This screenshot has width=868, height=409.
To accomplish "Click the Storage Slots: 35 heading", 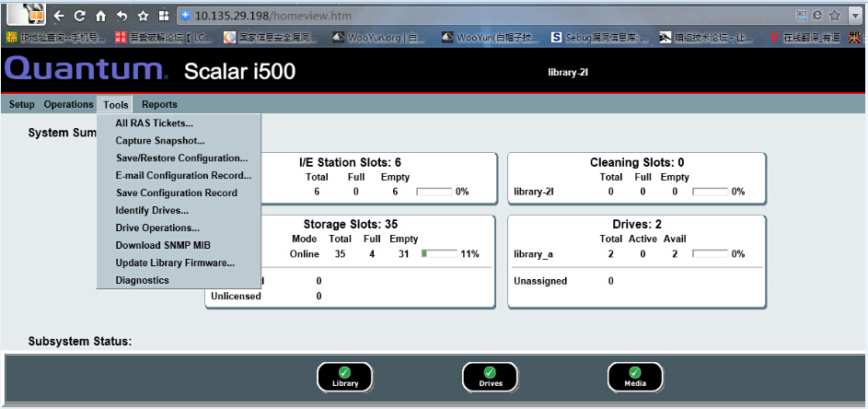I will coord(351,225).
